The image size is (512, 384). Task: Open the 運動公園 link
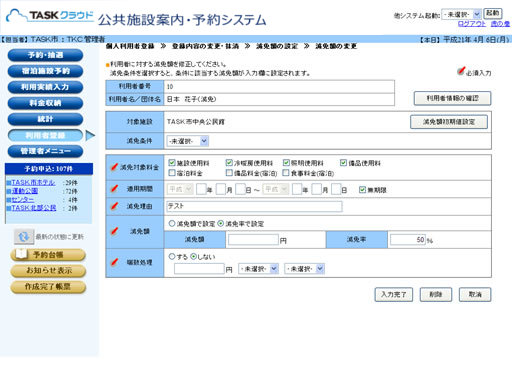[x=25, y=191]
